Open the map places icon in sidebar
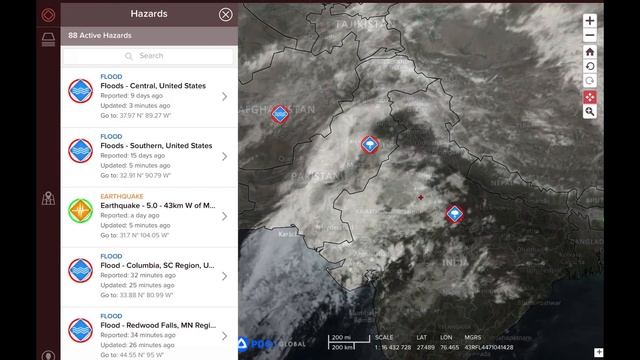The width and height of the screenshot is (640, 360). pyautogui.click(x=48, y=198)
